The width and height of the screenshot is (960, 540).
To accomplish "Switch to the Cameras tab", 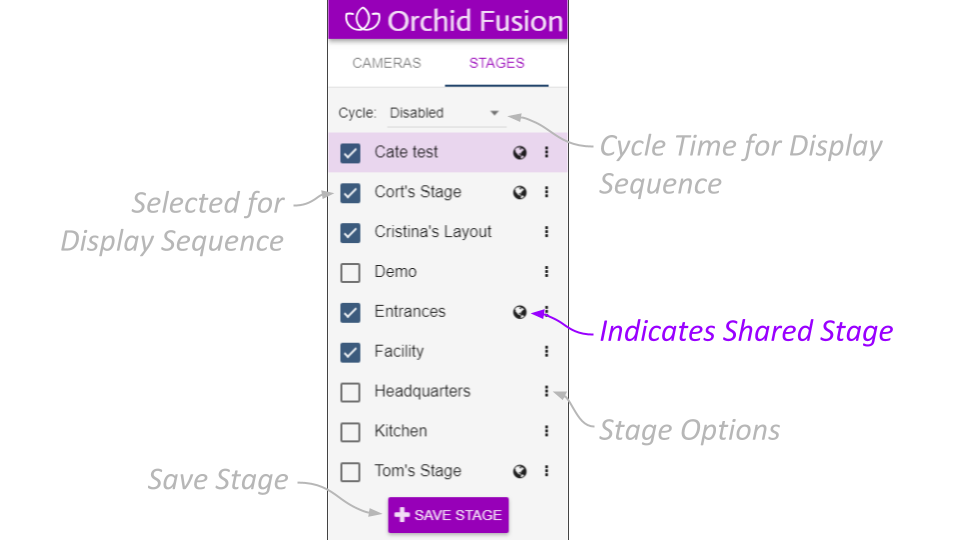I will [387, 63].
